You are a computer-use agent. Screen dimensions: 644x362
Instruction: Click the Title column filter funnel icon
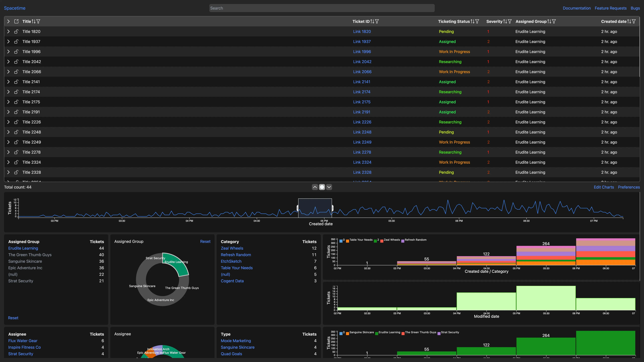click(38, 21)
